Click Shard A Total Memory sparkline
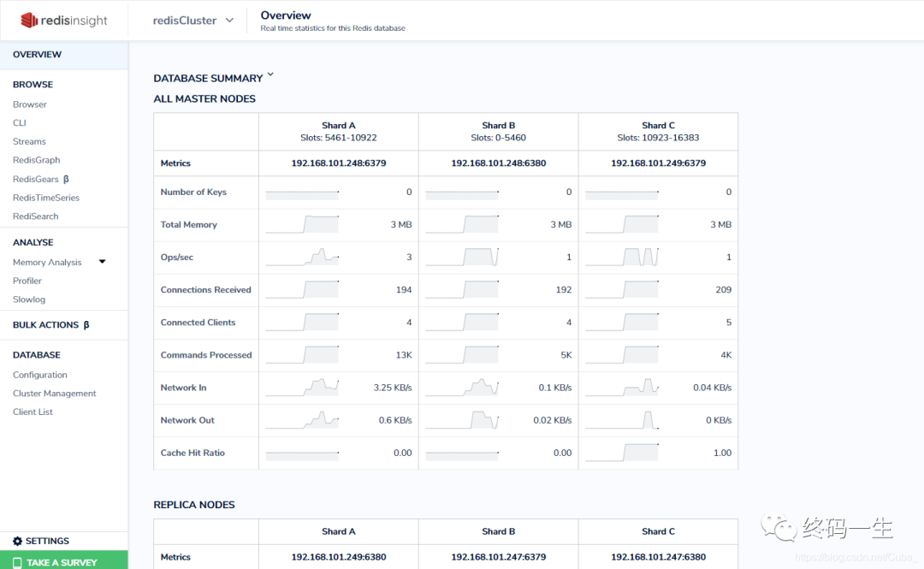 302,225
